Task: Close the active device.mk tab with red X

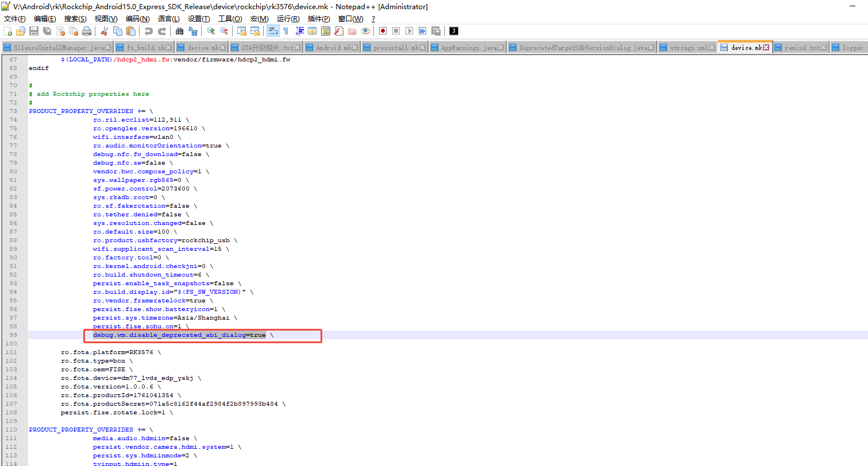Action: [766, 48]
